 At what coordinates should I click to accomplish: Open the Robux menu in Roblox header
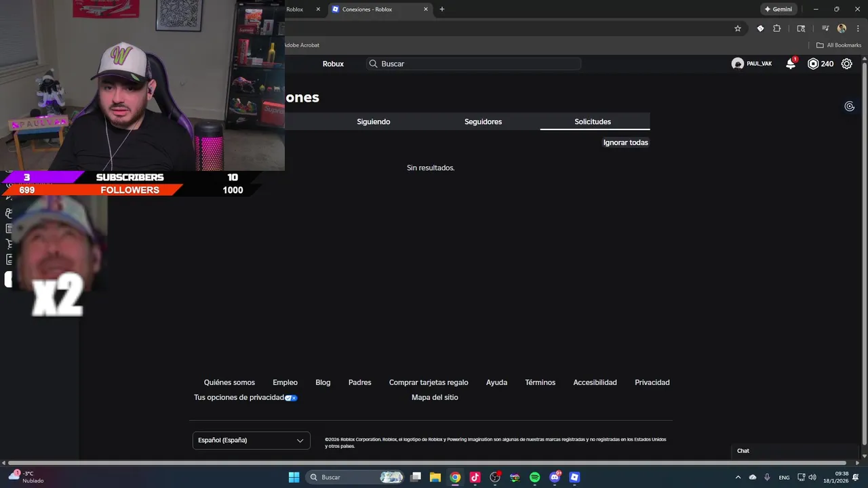pyautogui.click(x=333, y=64)
